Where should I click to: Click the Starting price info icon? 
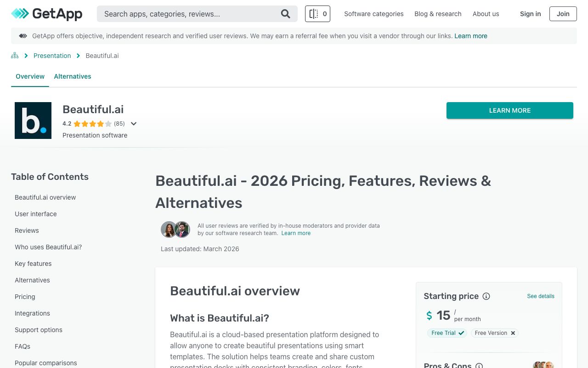[486, 296]
